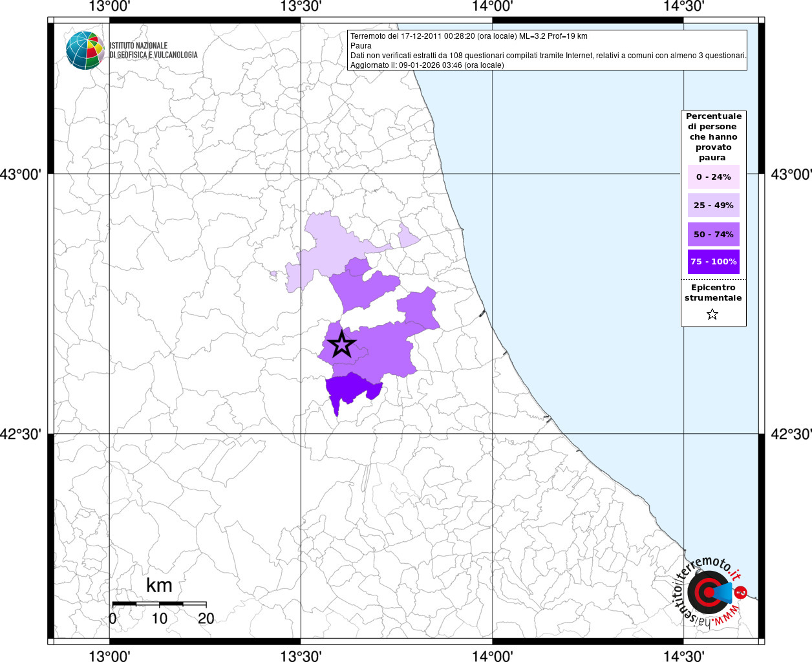Click the 13°30' label on bottom axis

click(301, 656)
